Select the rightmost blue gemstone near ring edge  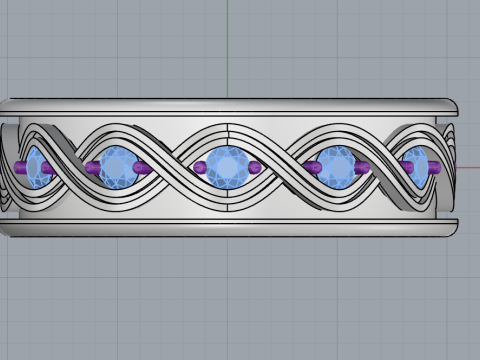(416, 168)
